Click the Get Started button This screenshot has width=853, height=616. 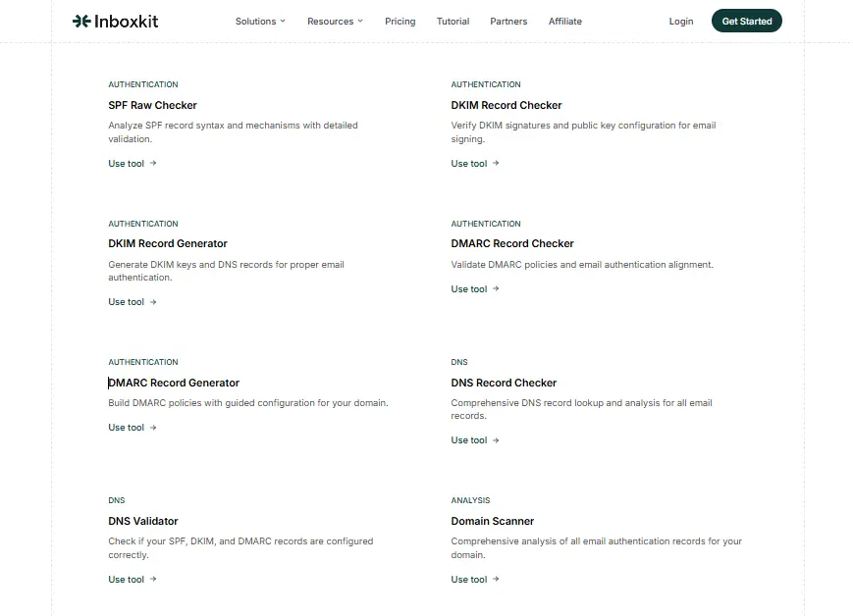(746, 20)
